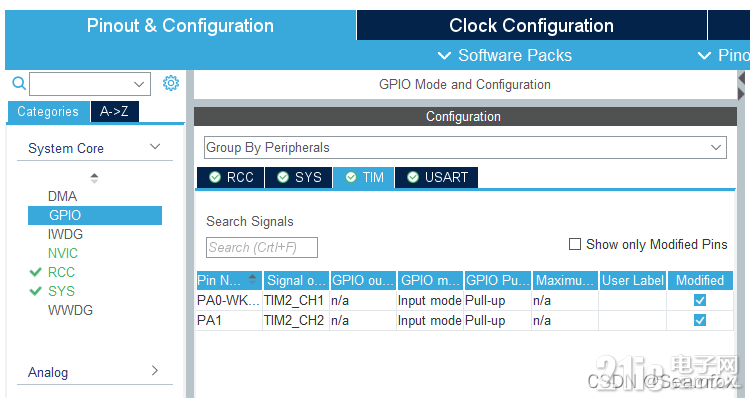750x398 pixels.
Task: Click the search magnifier icon
Action: (19, 83)
